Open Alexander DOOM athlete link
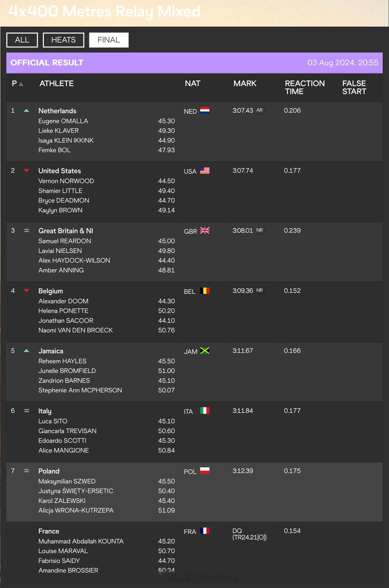Screen dimensions: 389x588 point(63,301)
